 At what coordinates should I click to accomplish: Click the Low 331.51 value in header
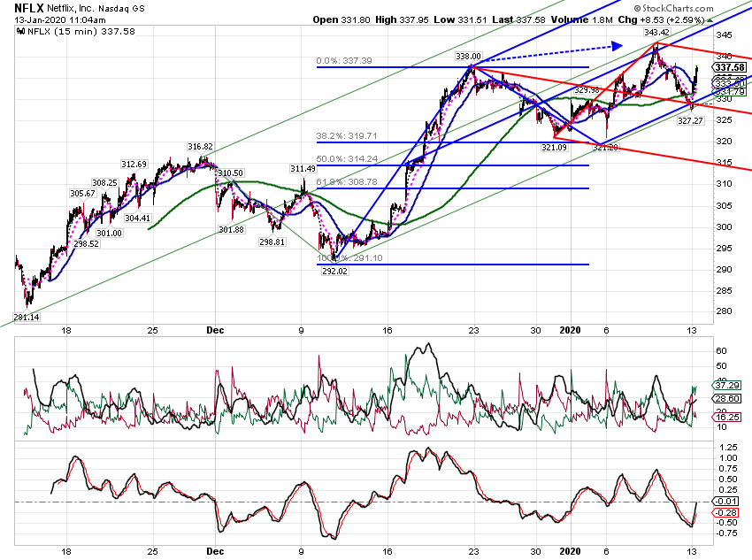click(460, 20)
